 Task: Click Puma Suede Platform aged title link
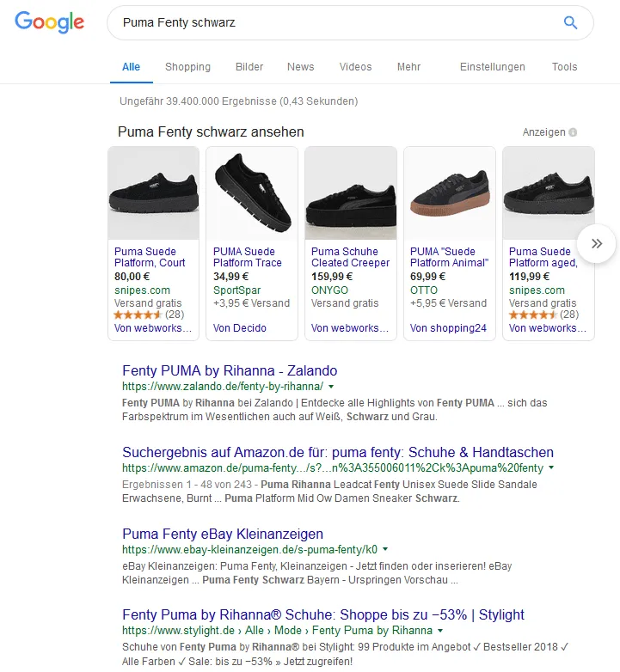pos(543,257)
